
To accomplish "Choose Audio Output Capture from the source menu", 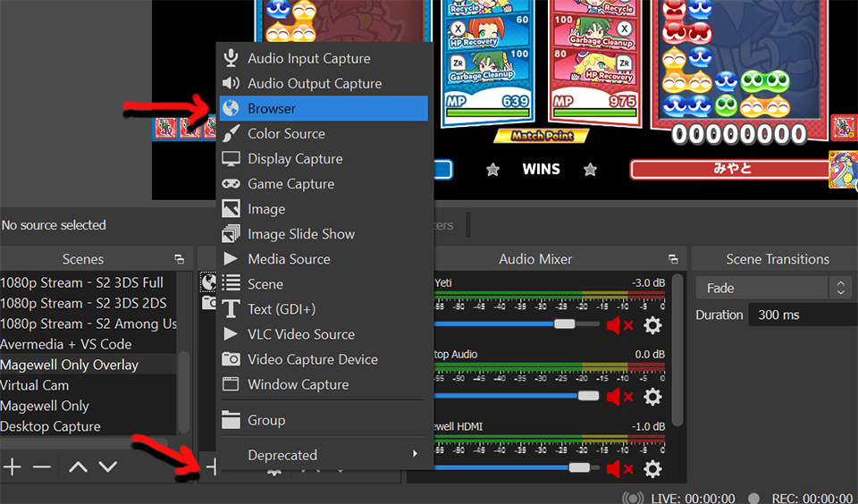I will [x=323, y=84].
